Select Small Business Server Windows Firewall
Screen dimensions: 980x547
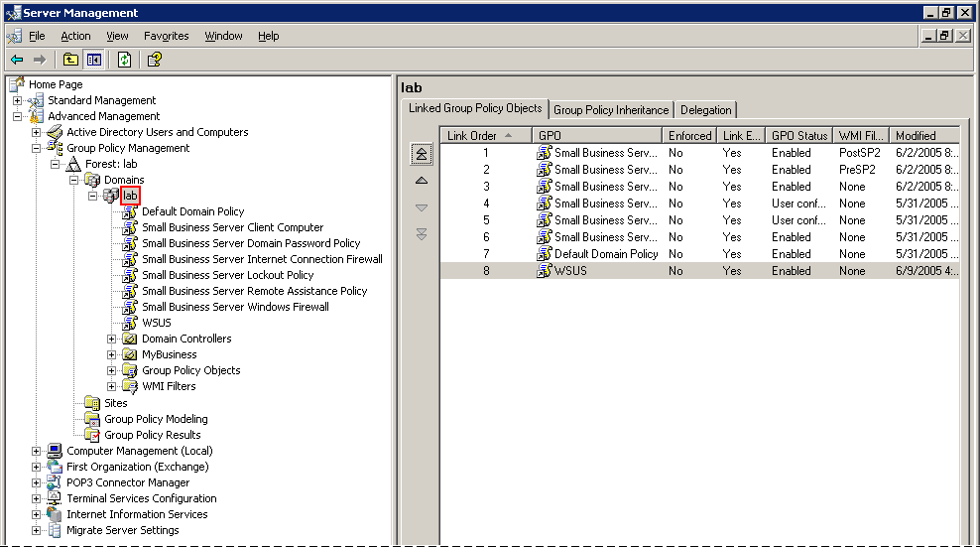(x=235, y=307)
